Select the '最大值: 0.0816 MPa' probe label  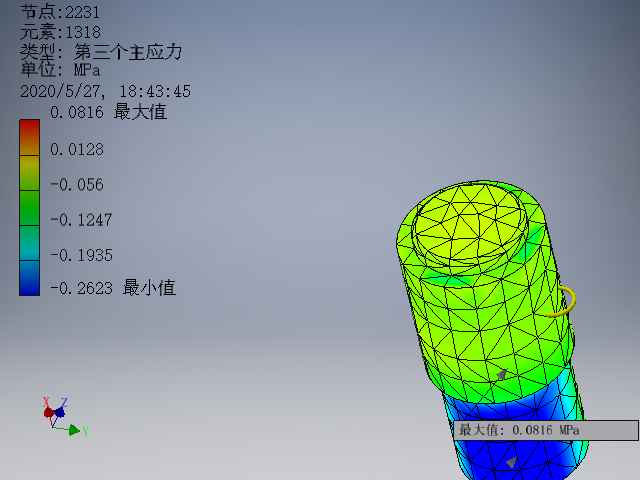point(546,430)
